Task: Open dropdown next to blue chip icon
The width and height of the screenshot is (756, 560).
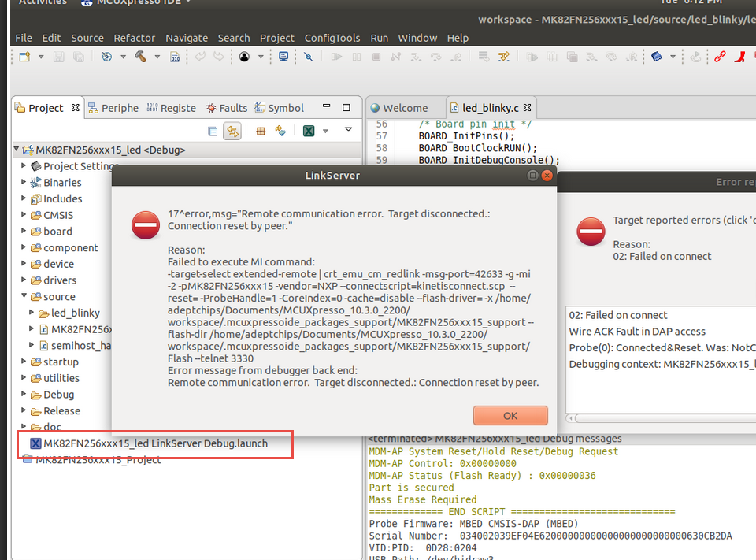Action: pyautogui.click(x=673, y=57)
